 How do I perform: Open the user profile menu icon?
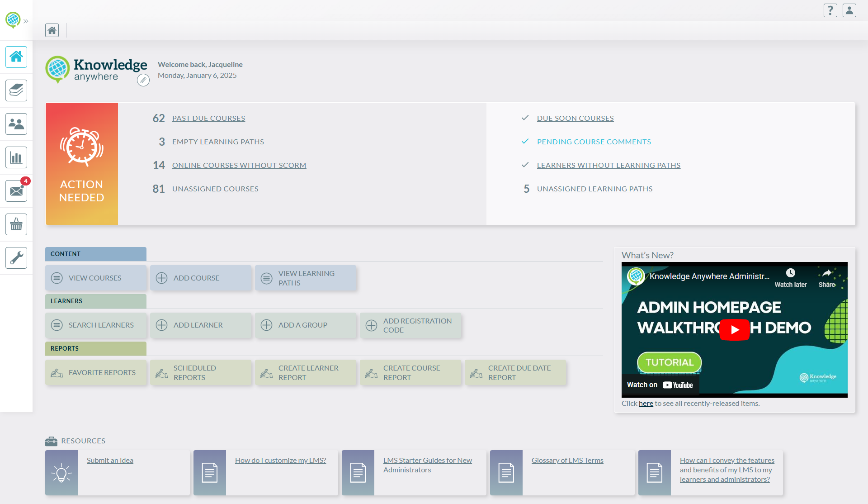tap(849, 10)
